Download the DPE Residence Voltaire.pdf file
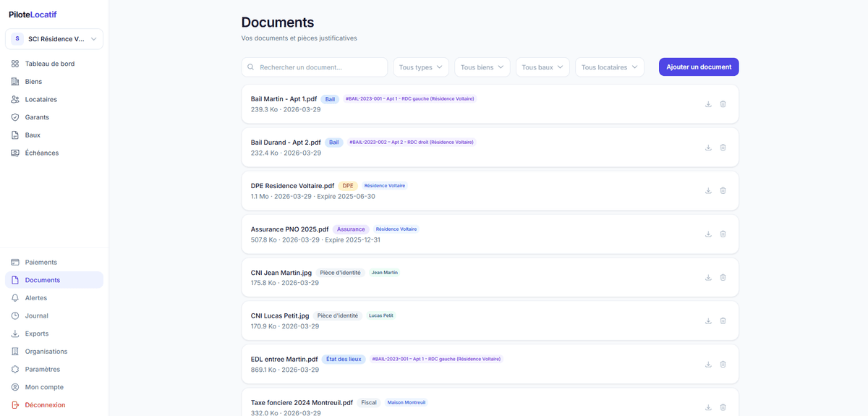 pyautogui.click(x=708, y=191)
